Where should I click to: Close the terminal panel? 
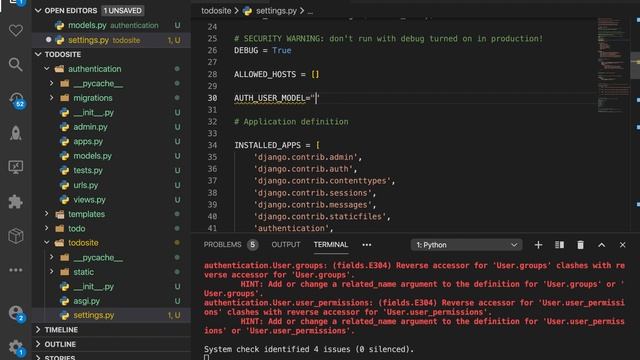coord(622,245)
